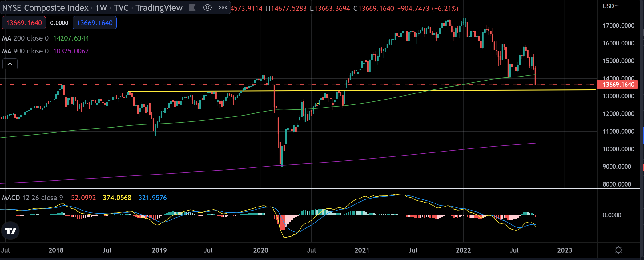The height and width of the screenshot is (260, 644).
Task: Click the MACD signal value -321.9576
Action: tap(151, 198)
